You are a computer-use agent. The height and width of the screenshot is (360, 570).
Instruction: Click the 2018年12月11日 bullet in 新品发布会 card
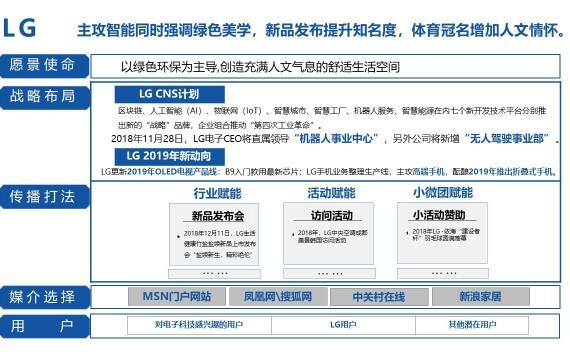220,244
